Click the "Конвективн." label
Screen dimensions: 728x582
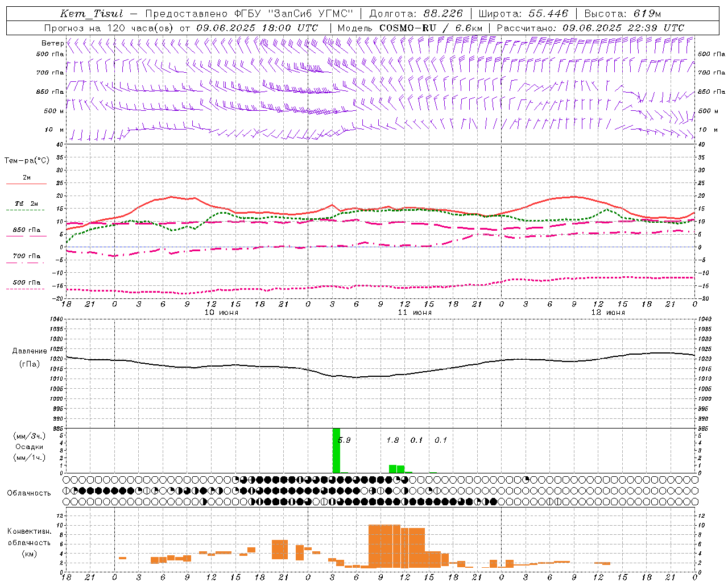[x=29, y=531]
